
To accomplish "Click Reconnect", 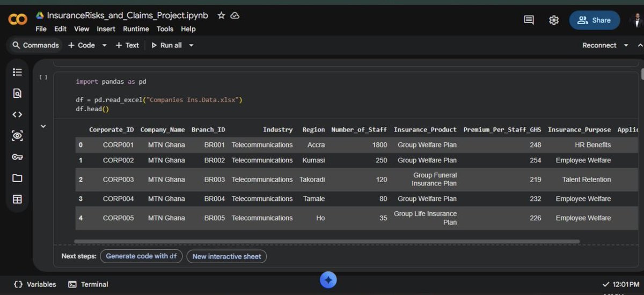I will click(x=599, y=45).
